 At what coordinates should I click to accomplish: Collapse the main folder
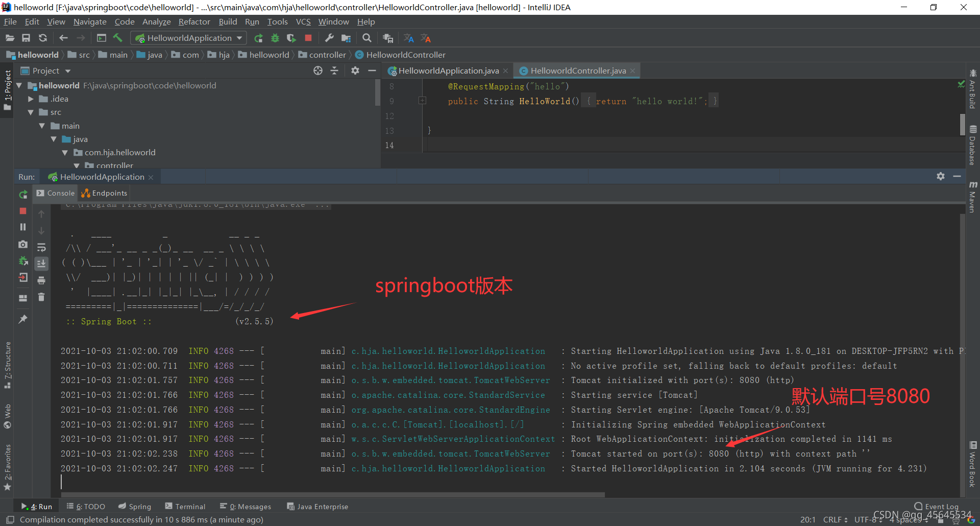tap(42, 126)
